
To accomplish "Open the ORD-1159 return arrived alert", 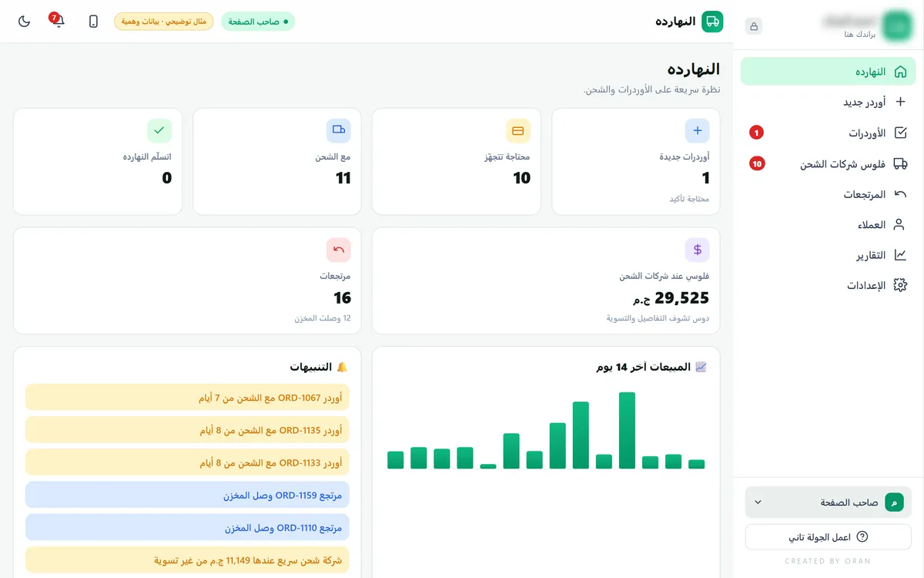I will (x=187, y=495).
